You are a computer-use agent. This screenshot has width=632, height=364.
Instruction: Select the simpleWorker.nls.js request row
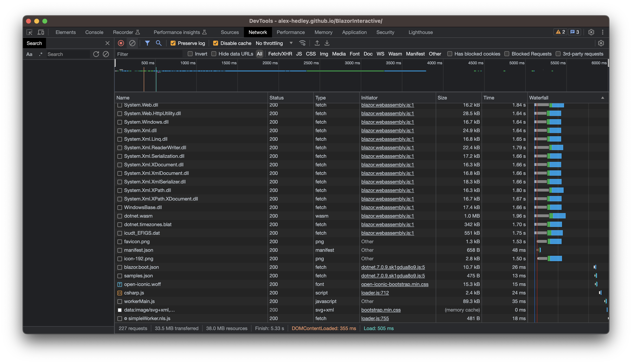tap(362, 318)
